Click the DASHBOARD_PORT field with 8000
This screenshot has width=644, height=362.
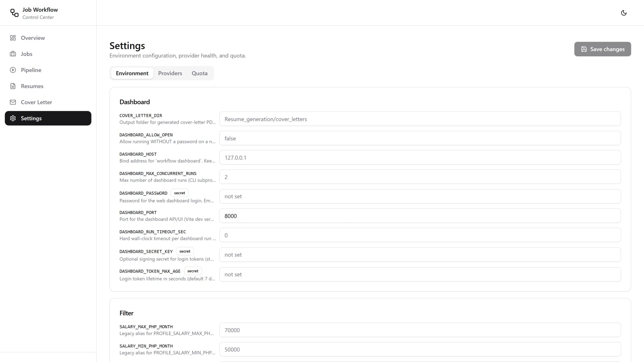coord(420,216)
